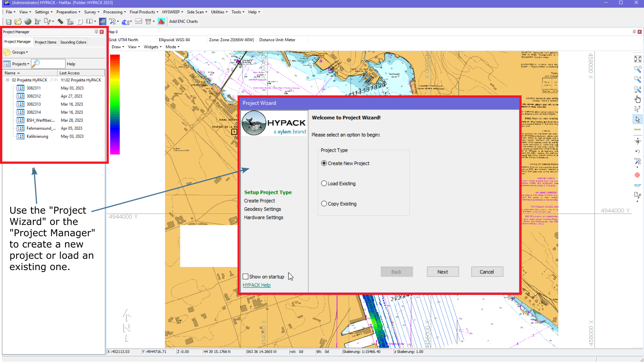
Task: Expand the archive box icon's dropdown arrow
Action: 154,21
